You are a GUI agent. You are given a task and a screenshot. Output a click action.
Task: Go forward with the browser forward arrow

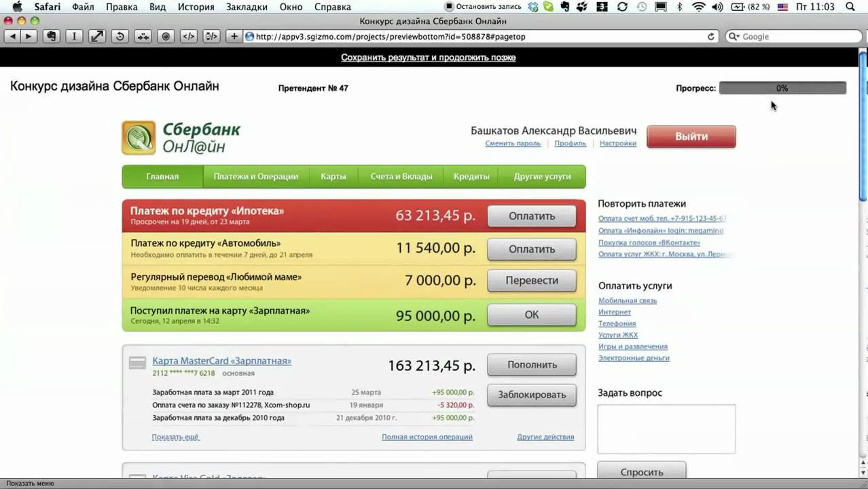click(29, 36)
